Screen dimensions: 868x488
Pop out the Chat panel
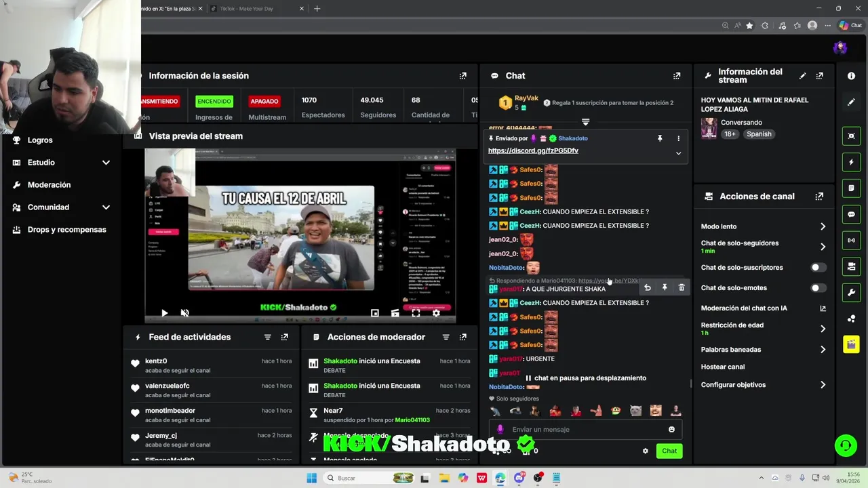[x=677, y=76]
